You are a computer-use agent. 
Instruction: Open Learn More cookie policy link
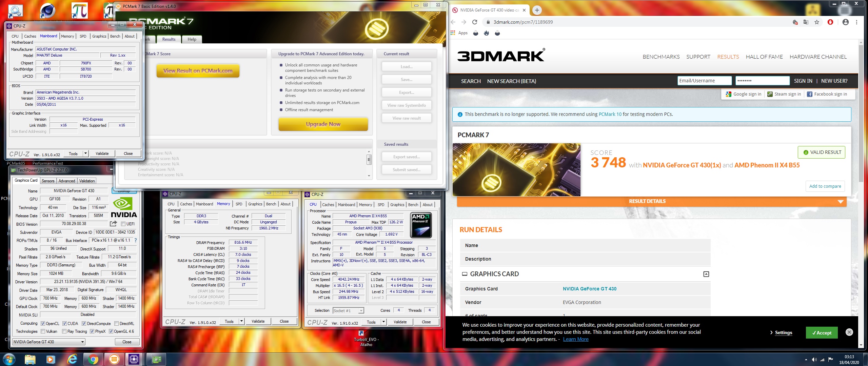[576, 339]
